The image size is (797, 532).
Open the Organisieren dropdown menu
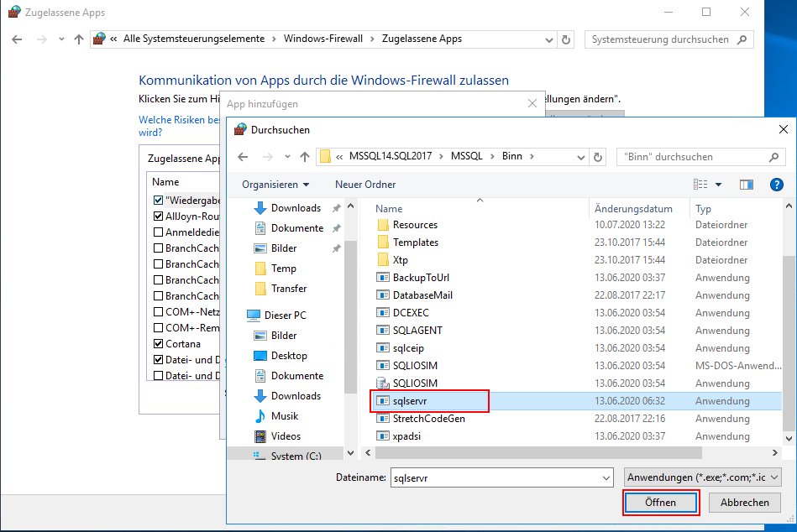pyautogui.click(x=275, y=185)
